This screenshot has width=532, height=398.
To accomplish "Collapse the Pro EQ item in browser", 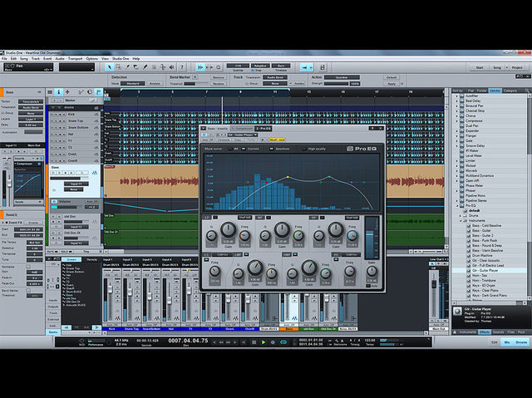I will pos(456,205).
